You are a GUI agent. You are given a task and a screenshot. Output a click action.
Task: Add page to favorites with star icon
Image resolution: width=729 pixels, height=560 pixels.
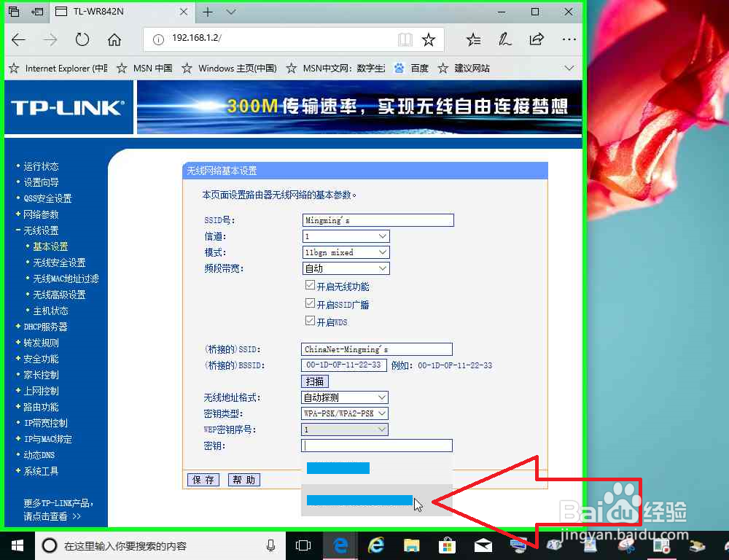point(428,40)
